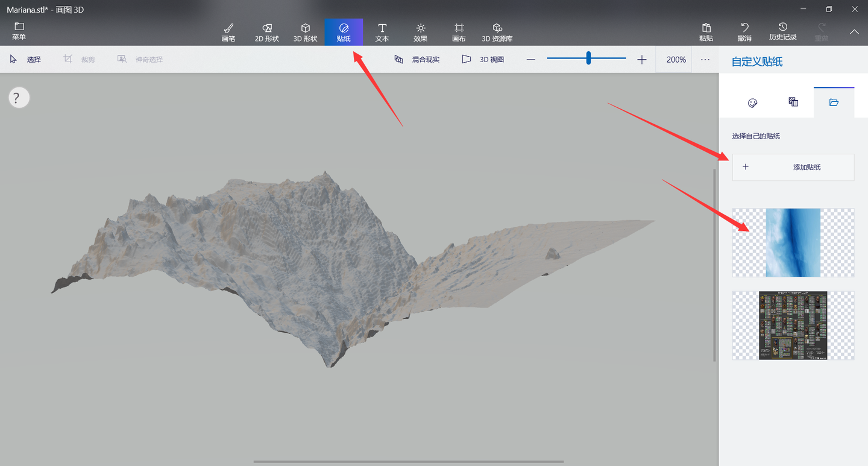868x466 pixels.
Task: Select the 画笔 (Brushes) tool
Action: click(x=228, y=32)
